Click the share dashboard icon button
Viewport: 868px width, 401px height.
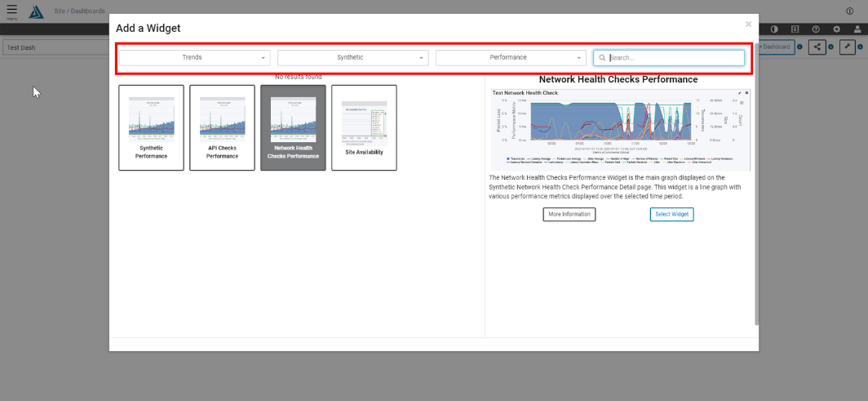point(817,47)
